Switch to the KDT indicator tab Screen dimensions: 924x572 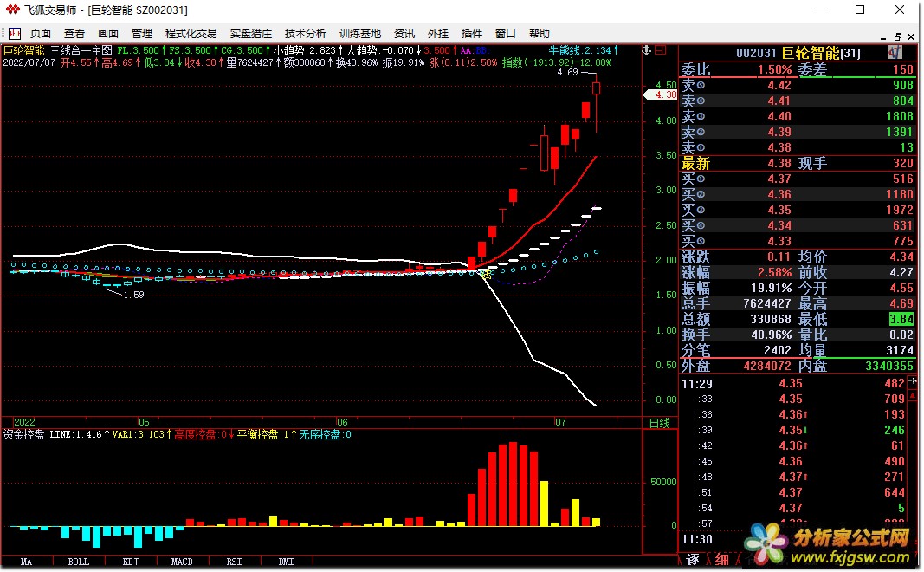point(130,562)
